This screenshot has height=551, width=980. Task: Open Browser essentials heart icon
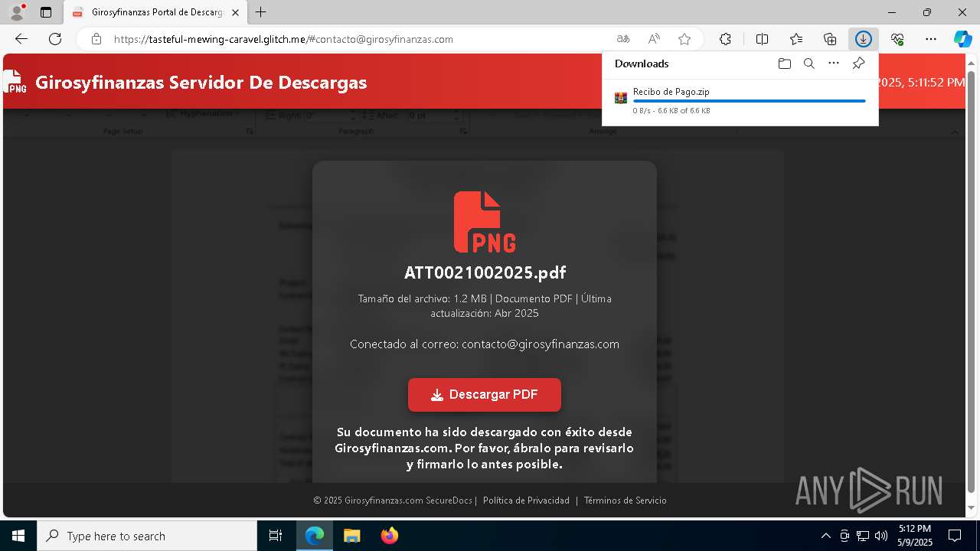click(x=897, y=39)
